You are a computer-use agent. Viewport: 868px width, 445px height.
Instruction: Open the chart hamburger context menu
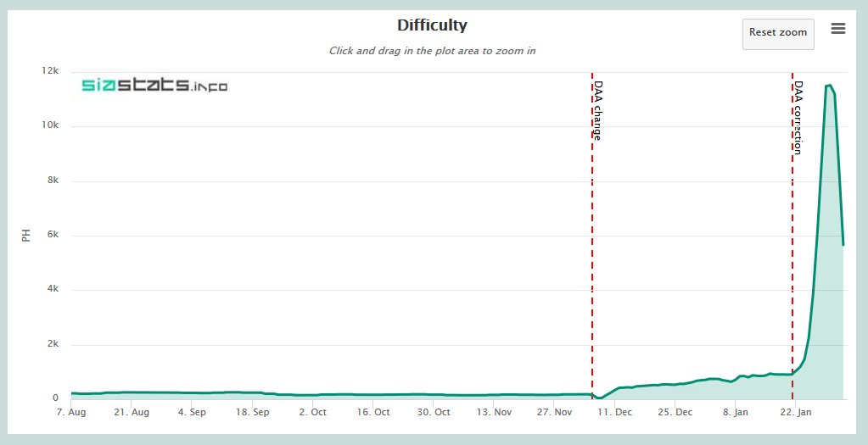[838, 29]
